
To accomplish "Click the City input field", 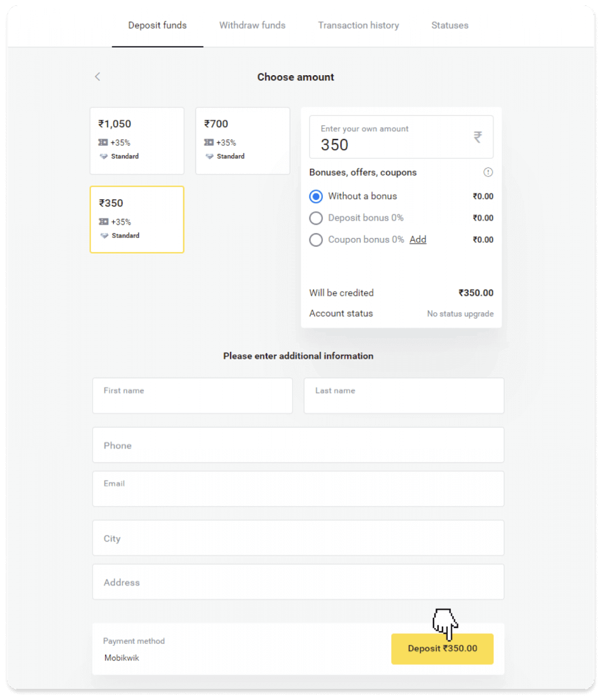I will [x=298, y=538].
